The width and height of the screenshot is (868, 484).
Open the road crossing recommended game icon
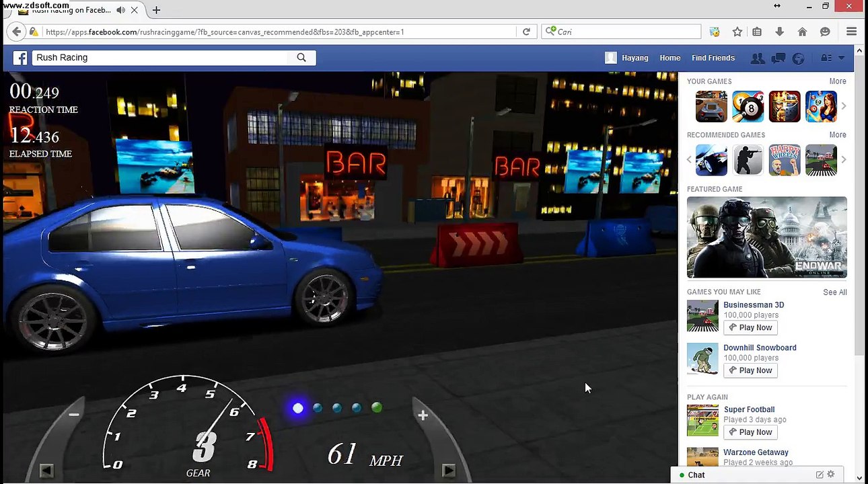[x=822, y=160]
